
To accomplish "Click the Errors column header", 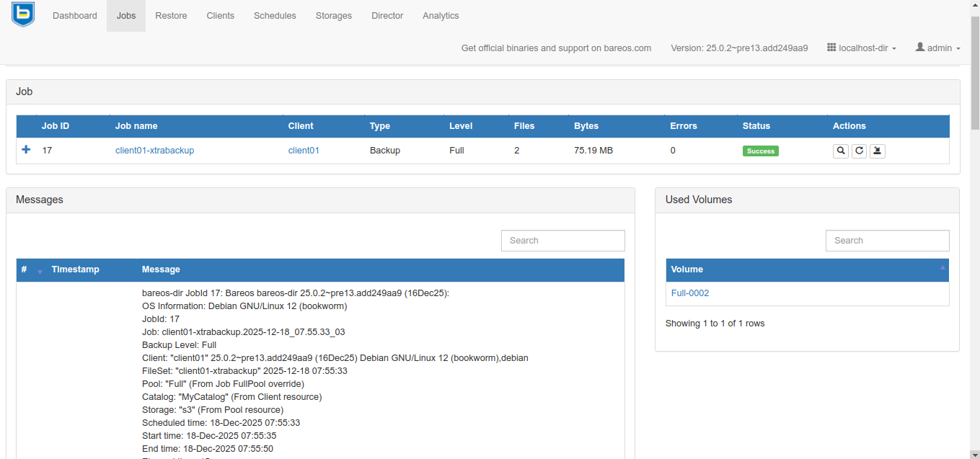I will [x=684, y=126].
